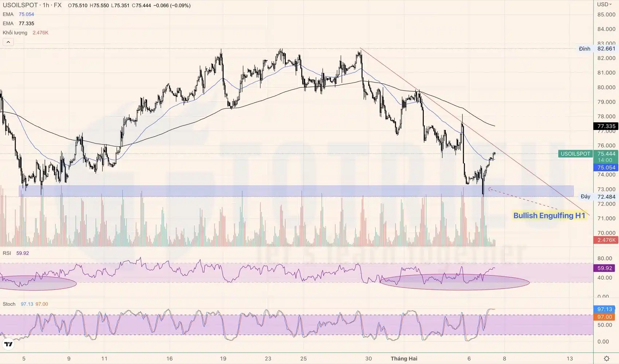Select the Khối lượng volume legend
The image size is (619, 364).
coord(22,32)
